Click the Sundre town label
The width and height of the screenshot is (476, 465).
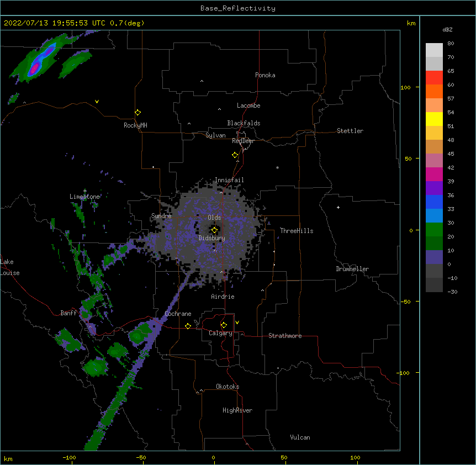[x=161, y=216]
